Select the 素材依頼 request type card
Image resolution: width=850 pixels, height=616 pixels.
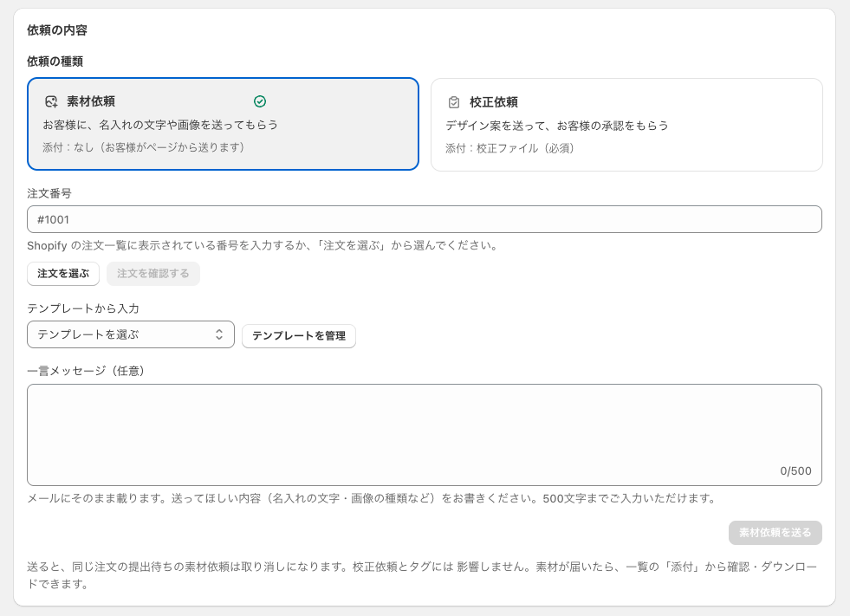[223, 124]
